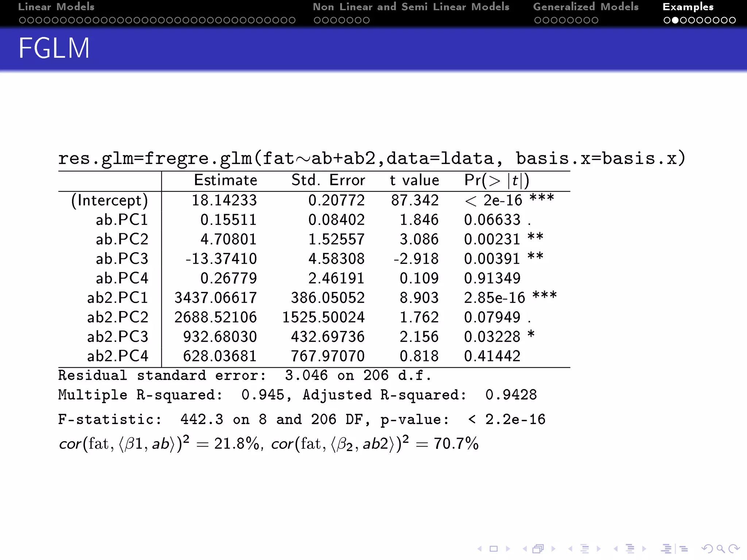Click the estimate value -13.37410
This screenshot has width=747, height=560.
click(221, 259)
